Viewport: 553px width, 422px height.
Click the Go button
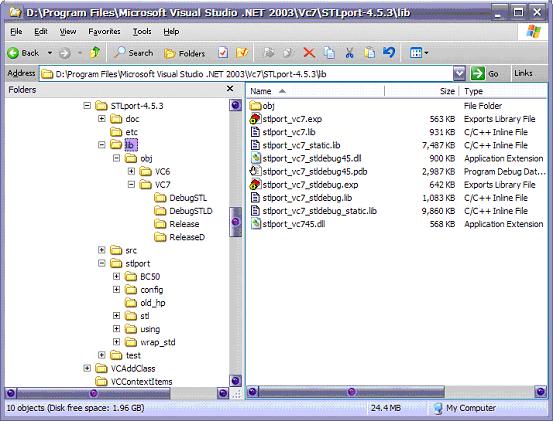pos(486,74)
